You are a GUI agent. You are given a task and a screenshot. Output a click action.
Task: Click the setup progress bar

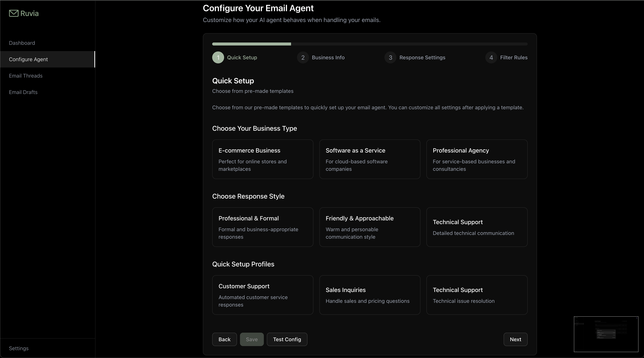click(x=370, y=44)
